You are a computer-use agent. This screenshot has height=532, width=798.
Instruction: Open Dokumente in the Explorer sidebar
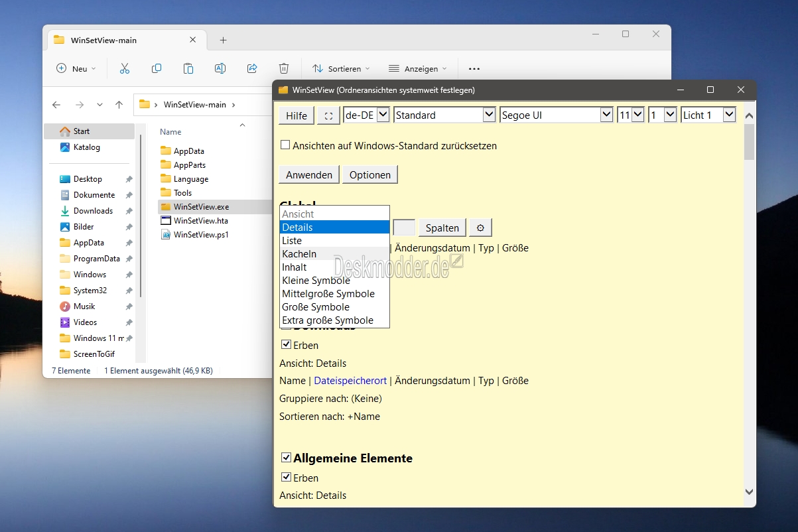89,195
